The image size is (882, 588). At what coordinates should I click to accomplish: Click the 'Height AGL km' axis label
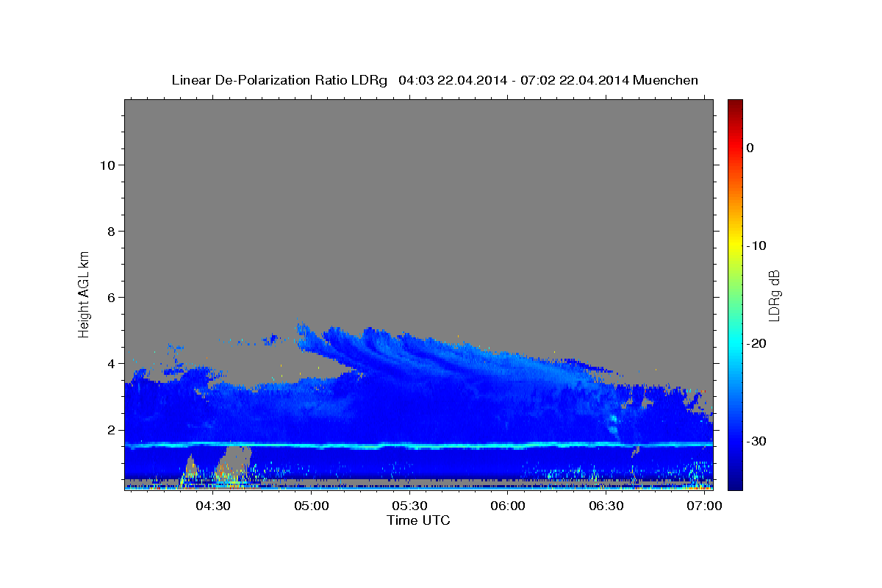[x=84, y=294]
